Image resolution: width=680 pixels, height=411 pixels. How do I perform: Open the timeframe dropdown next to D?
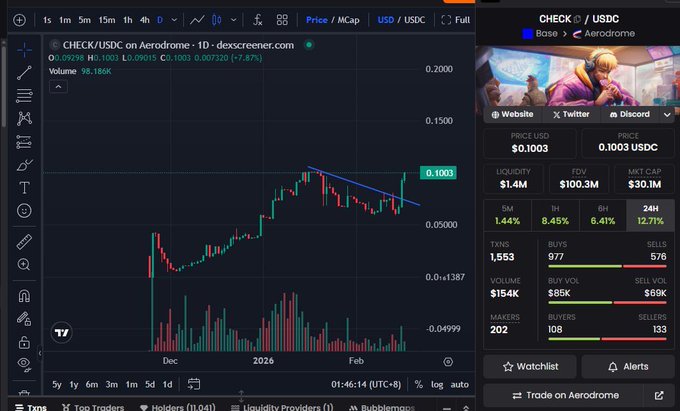pos(174,20)
